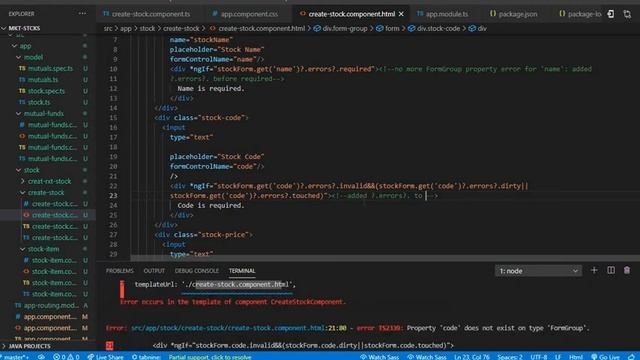The height and width of the screenshot is (360, 640).
Task: Open the OUTPUT panel tab
Action: click(154, 271)
